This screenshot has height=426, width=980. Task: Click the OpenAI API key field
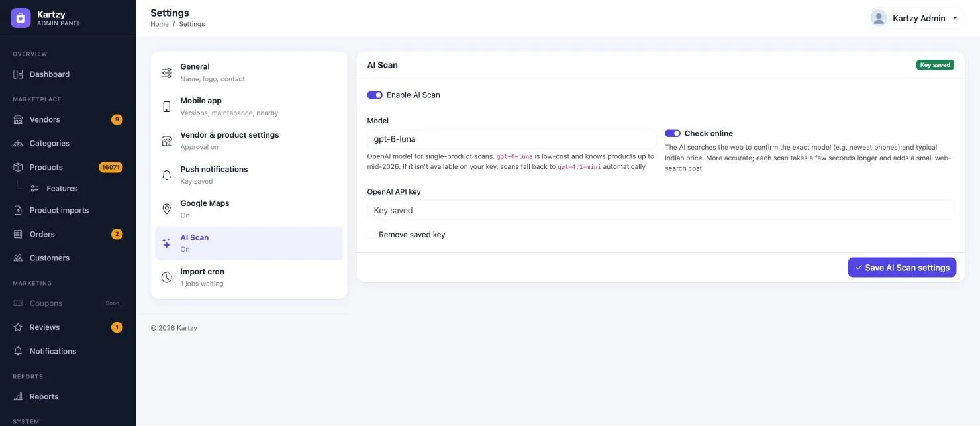click(x=660, y=210)
